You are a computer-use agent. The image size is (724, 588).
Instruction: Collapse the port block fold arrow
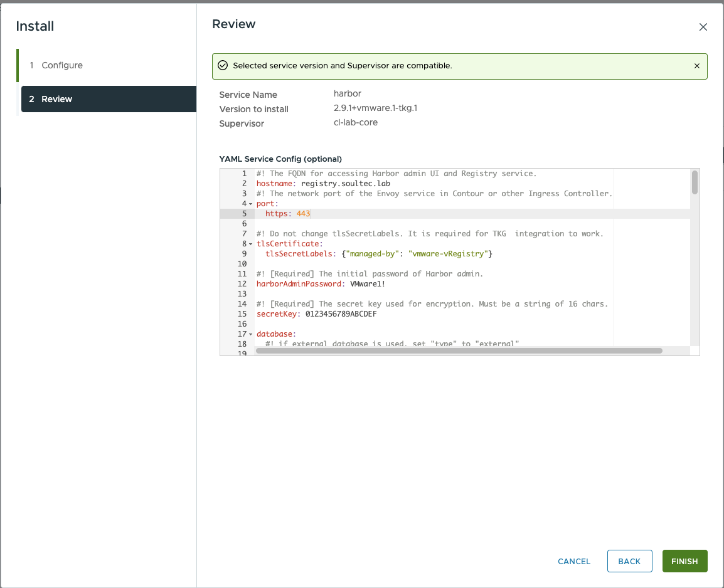point(251,204)
